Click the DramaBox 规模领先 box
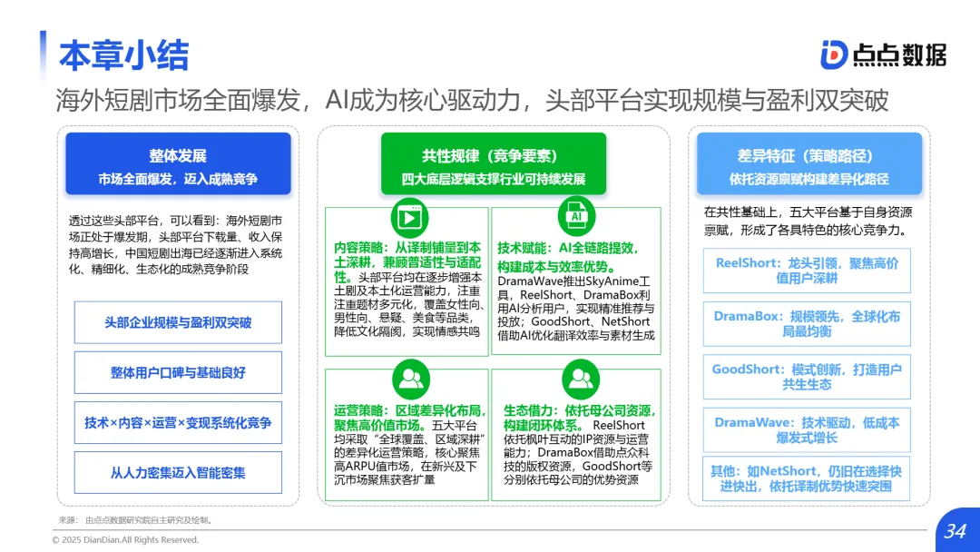Image resolution: width=980 pixels, height=552 pixels. coord(807,324)
